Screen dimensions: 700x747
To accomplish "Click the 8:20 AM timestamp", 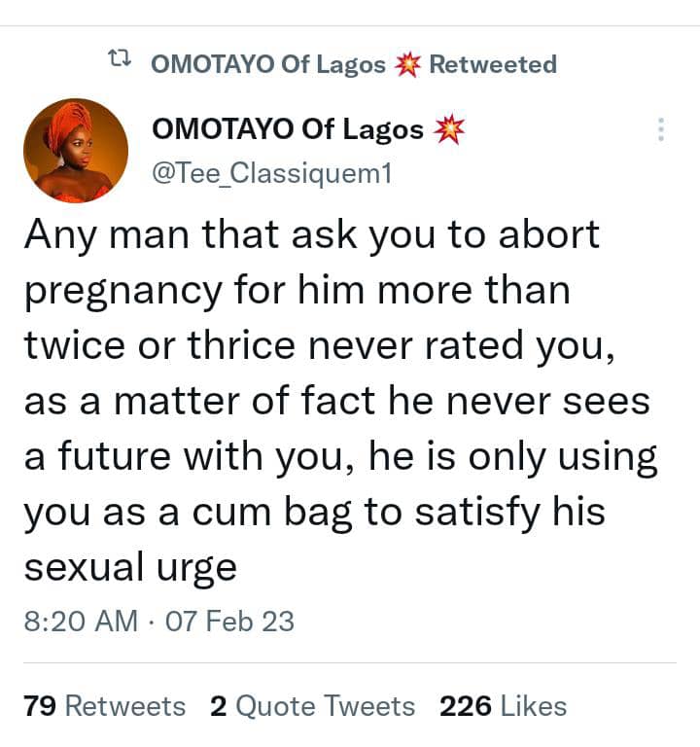I will point(81,622).
